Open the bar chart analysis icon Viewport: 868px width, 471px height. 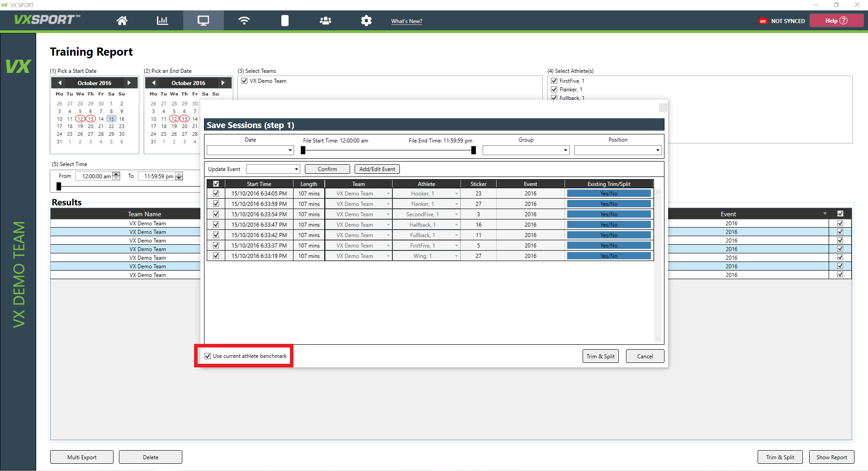pyautogui.click(x=162, y=21)
